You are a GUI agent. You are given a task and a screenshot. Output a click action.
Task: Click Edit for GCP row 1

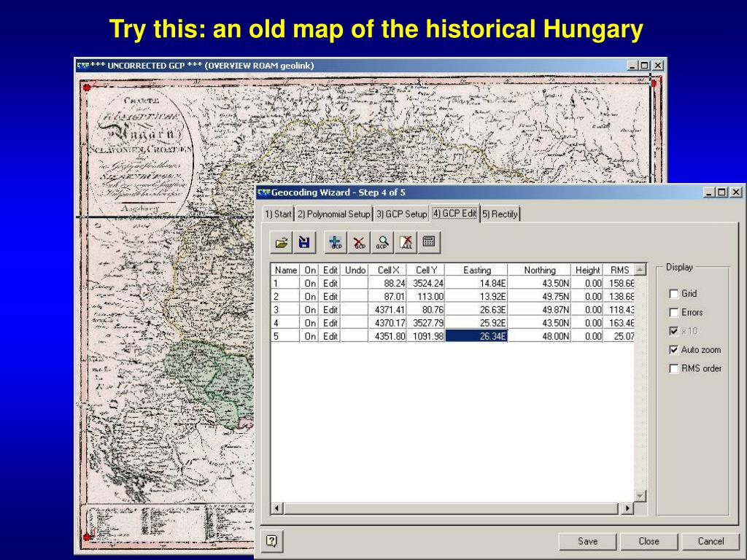[x=330, y=284]
